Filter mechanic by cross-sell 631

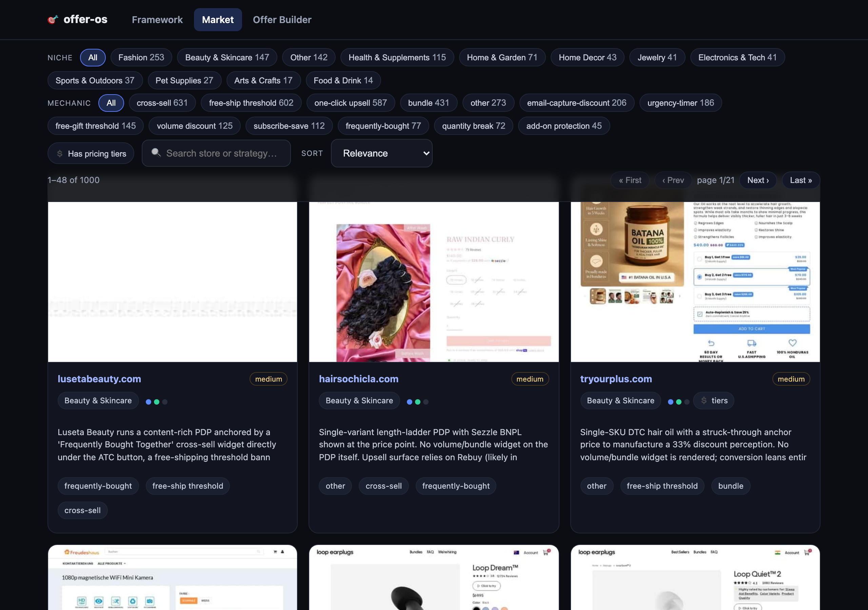click(162, 103)
